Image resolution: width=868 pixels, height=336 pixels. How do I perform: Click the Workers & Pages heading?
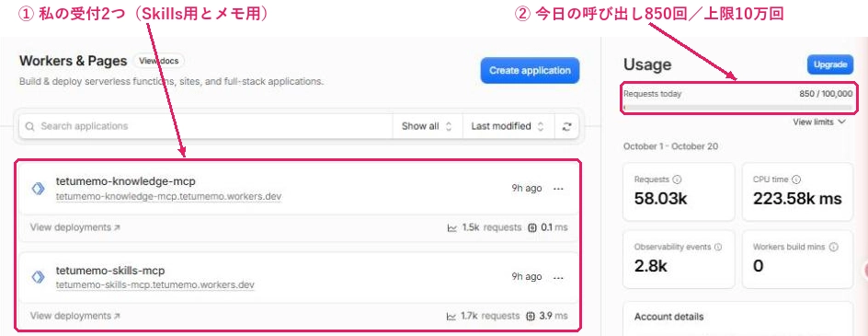coord(73,61)
